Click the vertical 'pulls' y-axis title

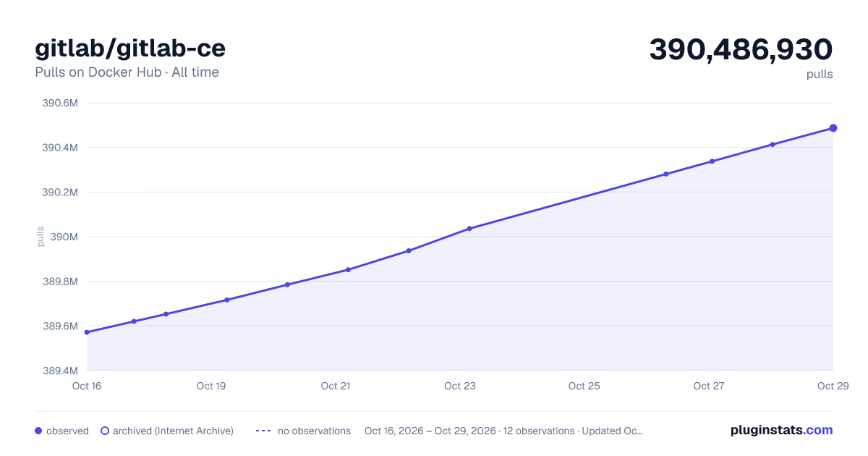tap(41, 237)
